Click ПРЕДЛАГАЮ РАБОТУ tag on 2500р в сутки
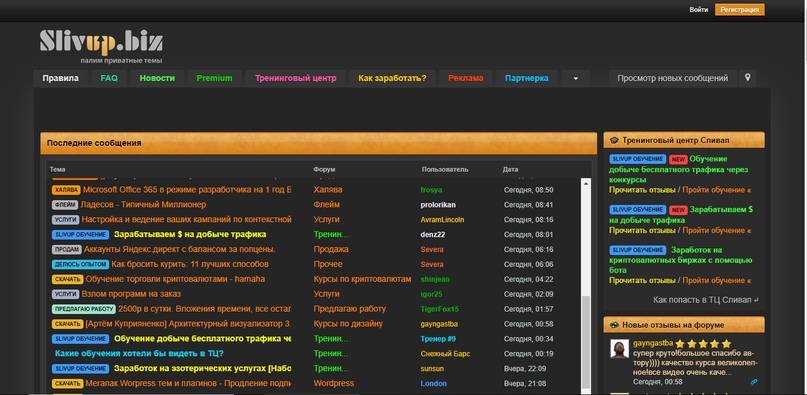The height and width of the screenshot is (395, 807). click(84, 310)
